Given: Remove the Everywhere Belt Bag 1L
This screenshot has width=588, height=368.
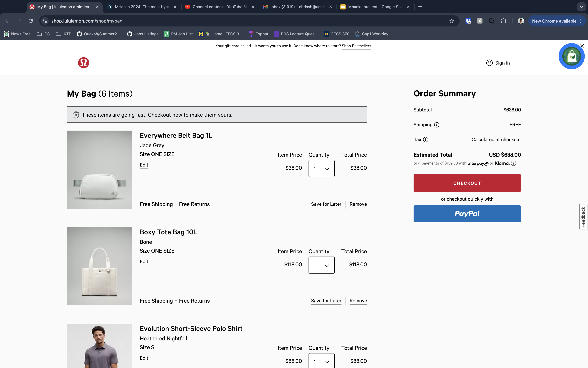Looking at the screenshot, I should [x=358, y=204].
